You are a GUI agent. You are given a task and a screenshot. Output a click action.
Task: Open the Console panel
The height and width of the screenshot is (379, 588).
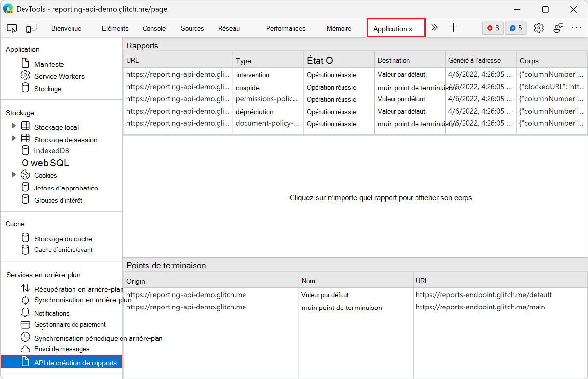click(154, 28)
